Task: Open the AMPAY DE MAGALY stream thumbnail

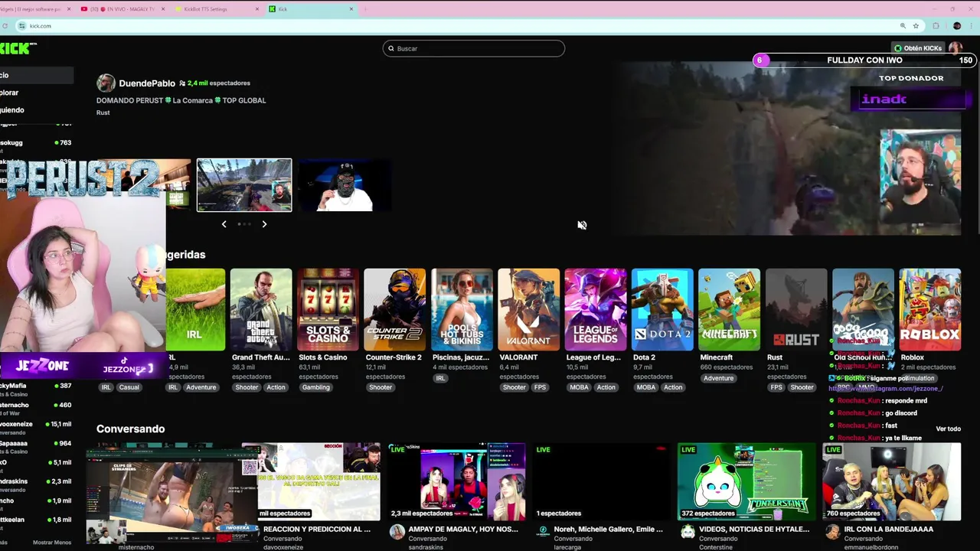Action: [x=456, y=481]
